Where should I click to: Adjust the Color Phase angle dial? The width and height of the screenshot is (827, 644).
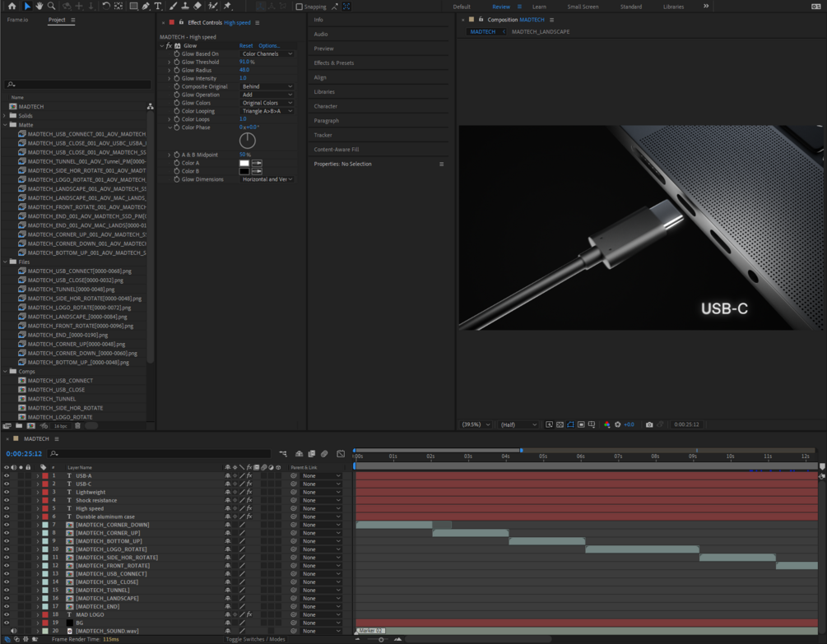(248, 141)
